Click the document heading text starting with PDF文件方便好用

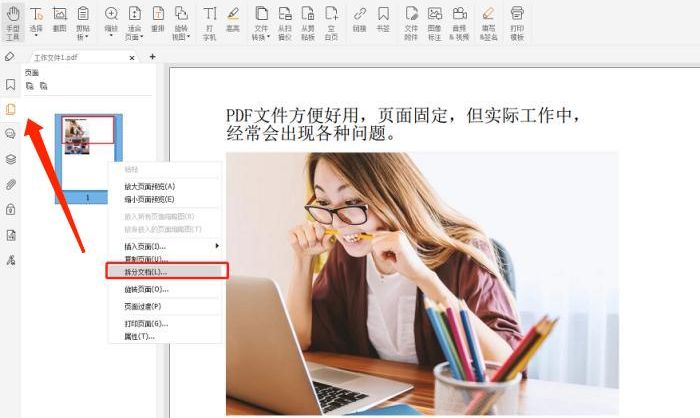pyautogui.click(x=403, y=125)
